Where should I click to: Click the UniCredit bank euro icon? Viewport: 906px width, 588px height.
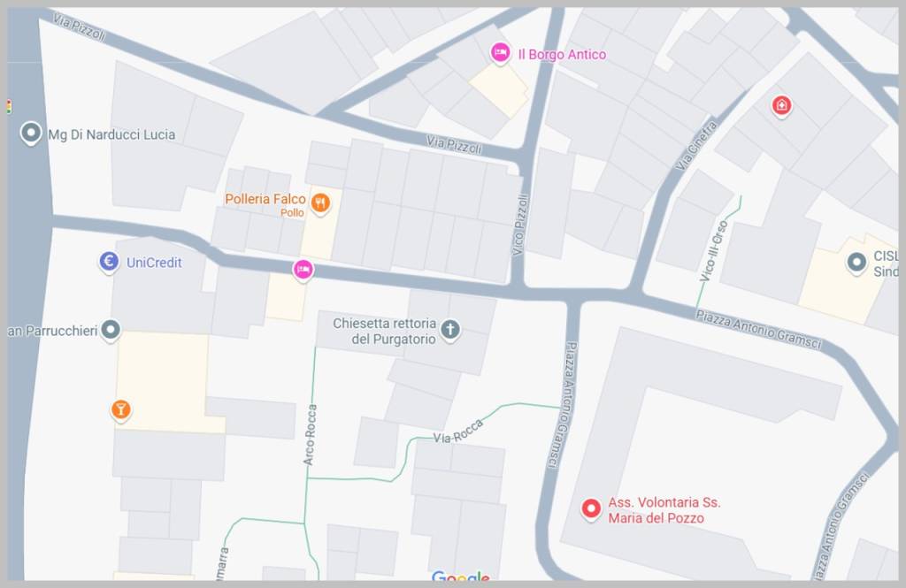tap(109, 262)
